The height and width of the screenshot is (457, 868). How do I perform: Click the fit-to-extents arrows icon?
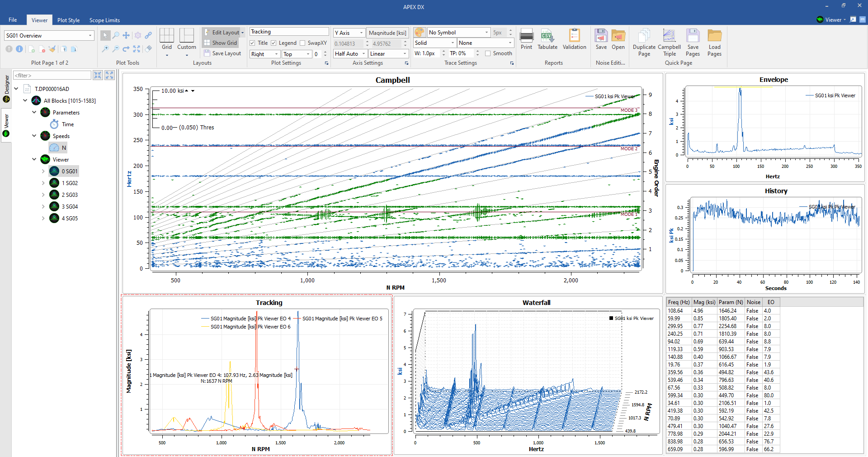point(137,49)
